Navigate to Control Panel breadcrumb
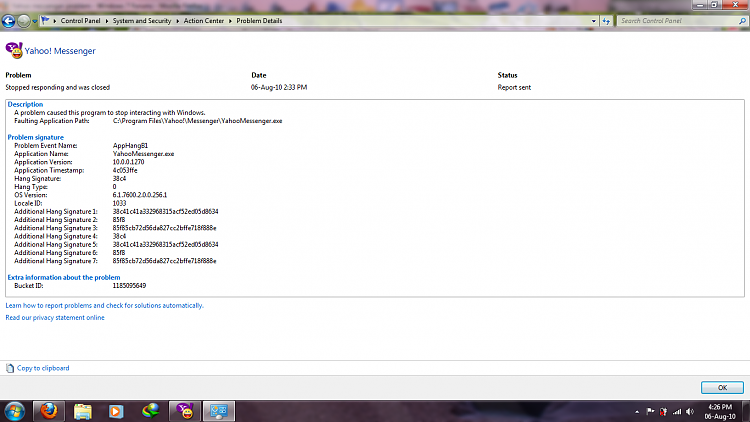The height and width of the screenshot is (422, 750). click(x=80, y=21)
